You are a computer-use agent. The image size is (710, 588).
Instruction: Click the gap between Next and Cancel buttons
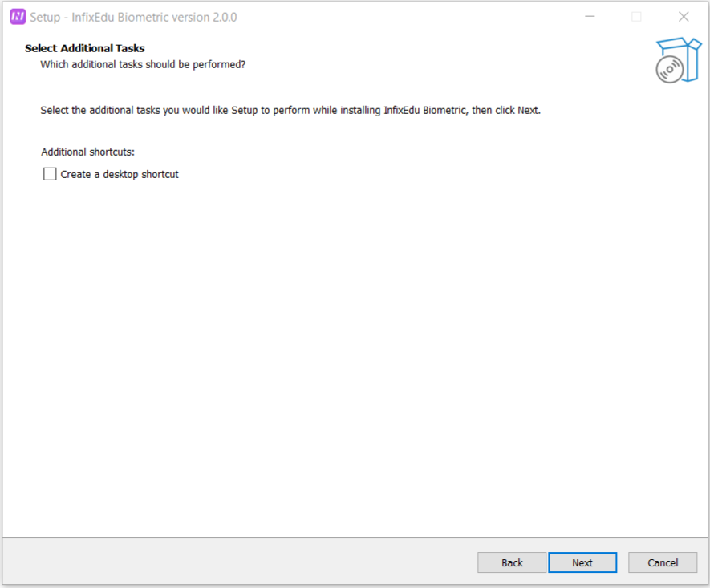click(x=623, y=562)
